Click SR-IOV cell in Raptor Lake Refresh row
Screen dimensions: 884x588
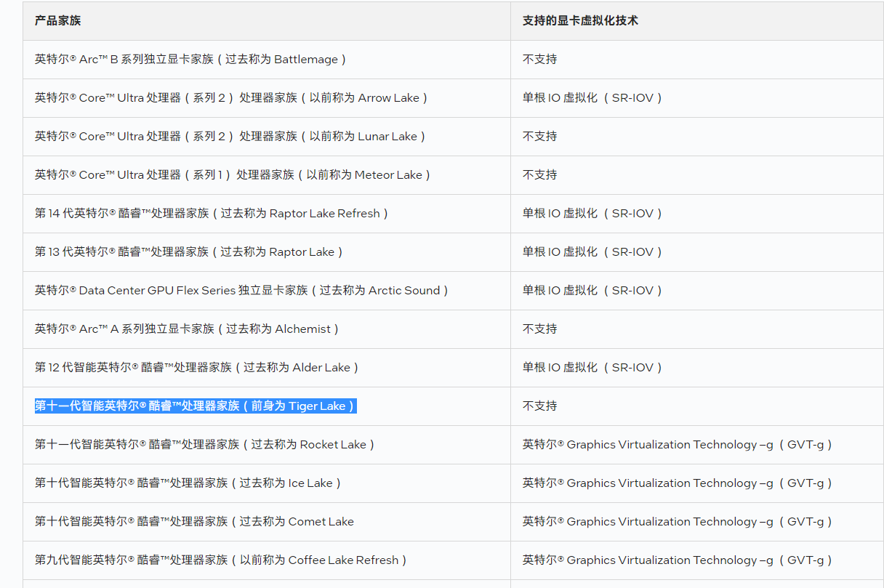(x=593, y=214)
